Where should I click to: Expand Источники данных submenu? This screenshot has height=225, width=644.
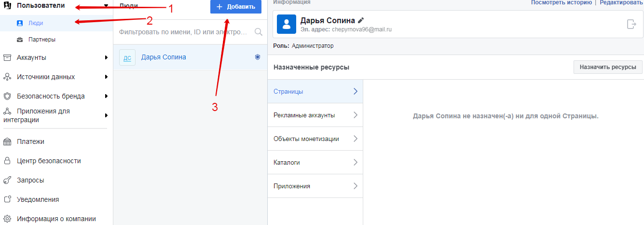[x=106, y=77]
